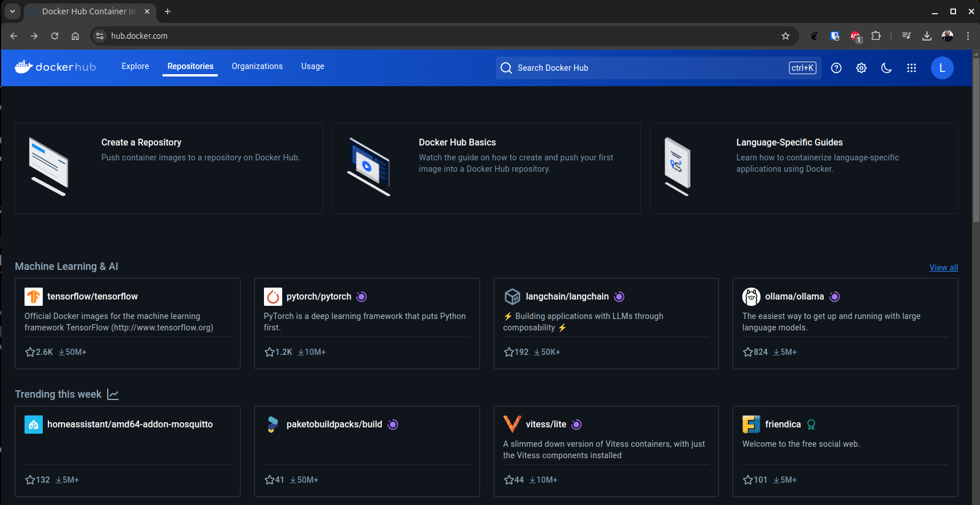Click the ctrl+K shortcut badge
Image resolution: width=980 pixels, height=505 pixels.
click(803, 68)
